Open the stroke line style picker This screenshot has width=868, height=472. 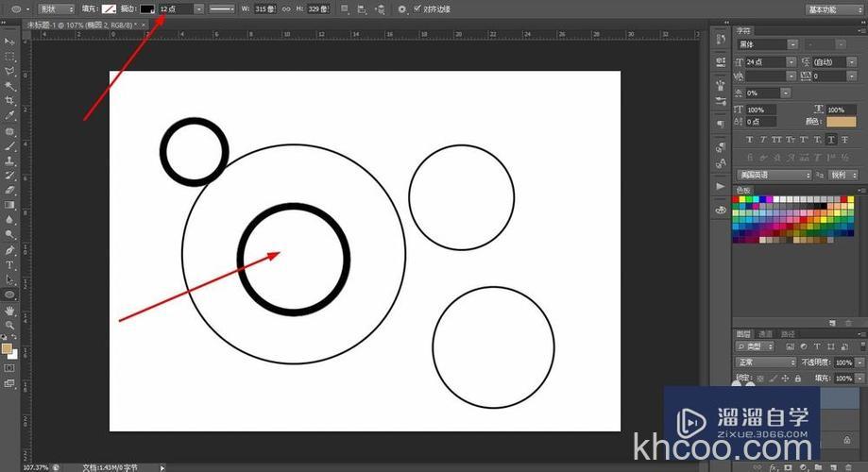pos(222,8)
